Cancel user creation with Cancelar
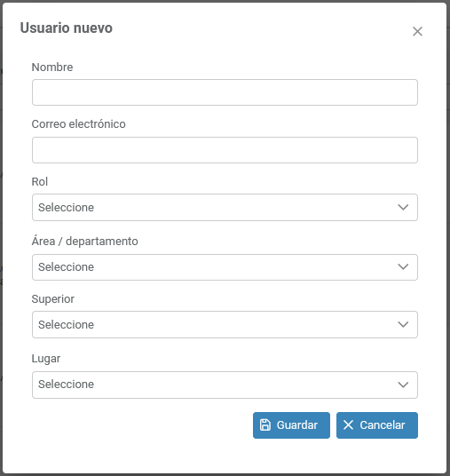Viewport: 450px width, 476px height. pyautogui.click(x=377, y=425)
